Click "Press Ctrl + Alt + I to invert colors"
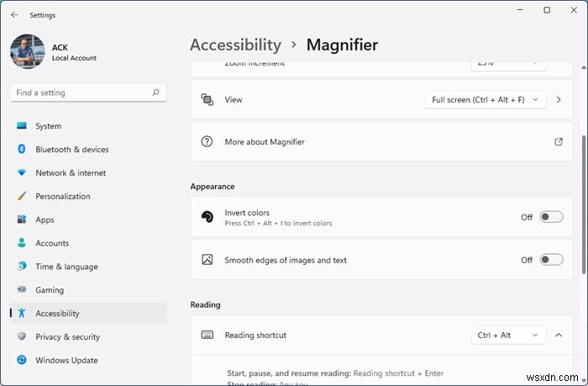 pos(278,223)
